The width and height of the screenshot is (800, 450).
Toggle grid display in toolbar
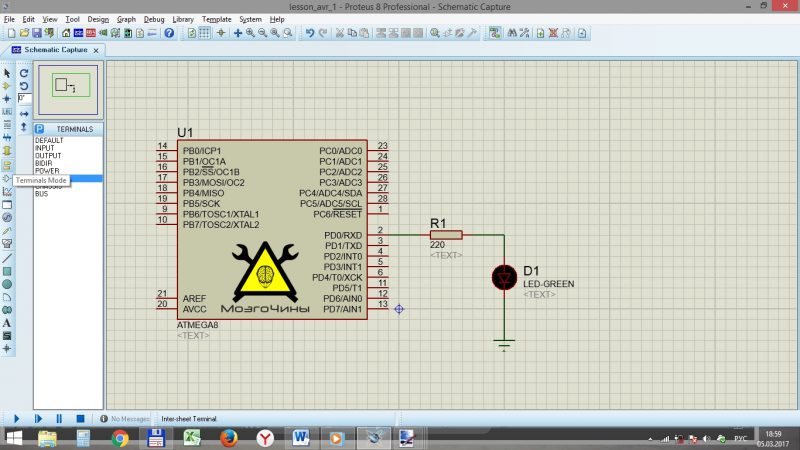(x=204, y=33)
